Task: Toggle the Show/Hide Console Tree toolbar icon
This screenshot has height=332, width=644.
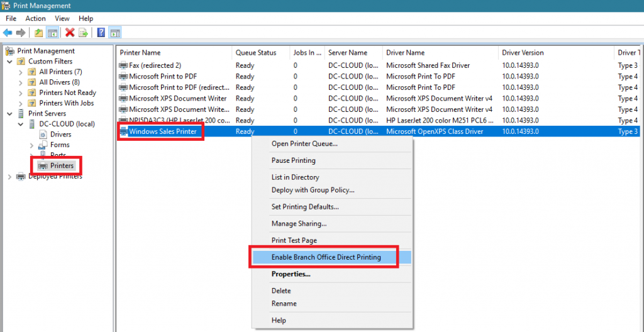Action: [x=53, y=33]
